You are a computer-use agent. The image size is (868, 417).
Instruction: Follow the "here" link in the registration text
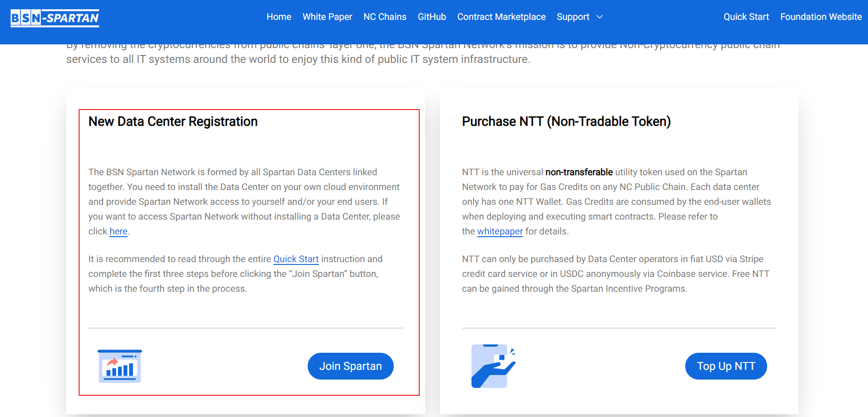pyautogui.click(x=118, y=231)
